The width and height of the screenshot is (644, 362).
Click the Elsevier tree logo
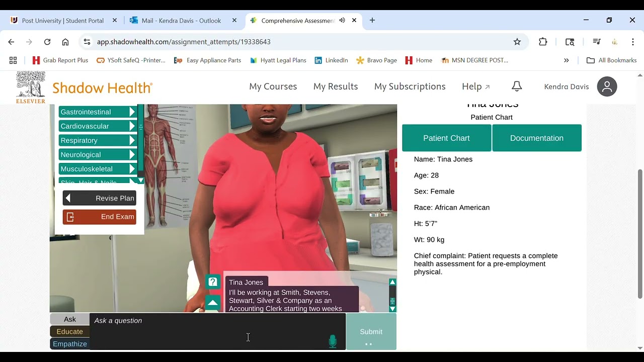pos(31,87)
